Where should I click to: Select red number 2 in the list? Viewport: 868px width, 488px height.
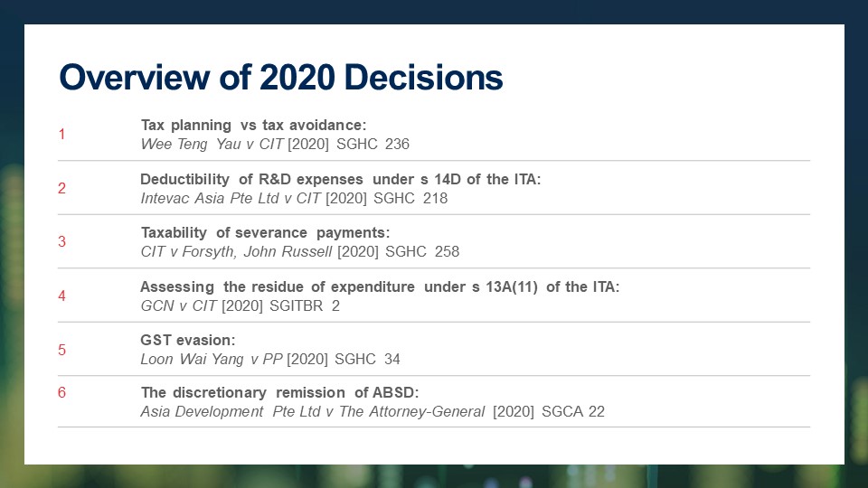62,188
